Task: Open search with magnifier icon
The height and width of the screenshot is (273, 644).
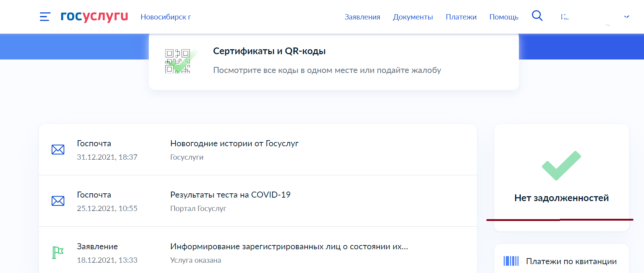Action: tap(537, 16)
